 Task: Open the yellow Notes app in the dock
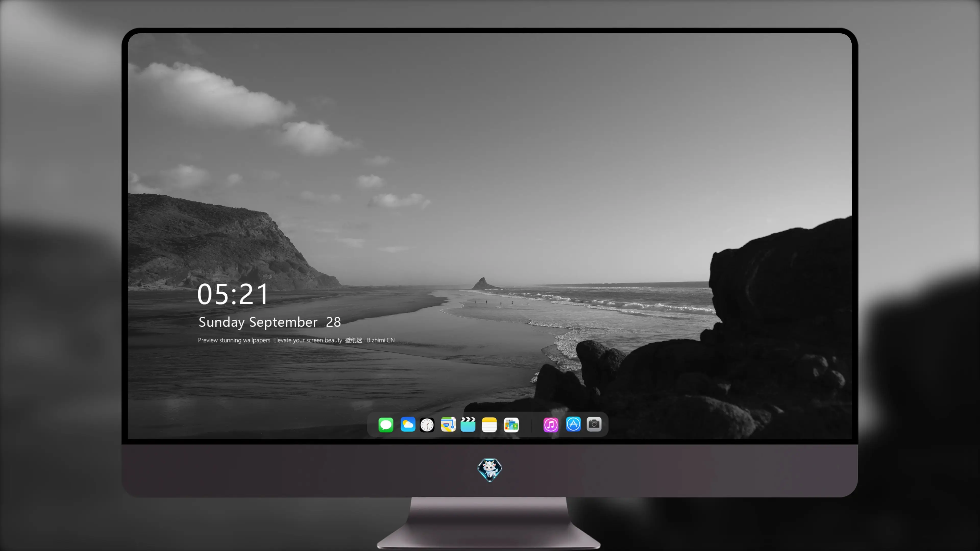489,425
